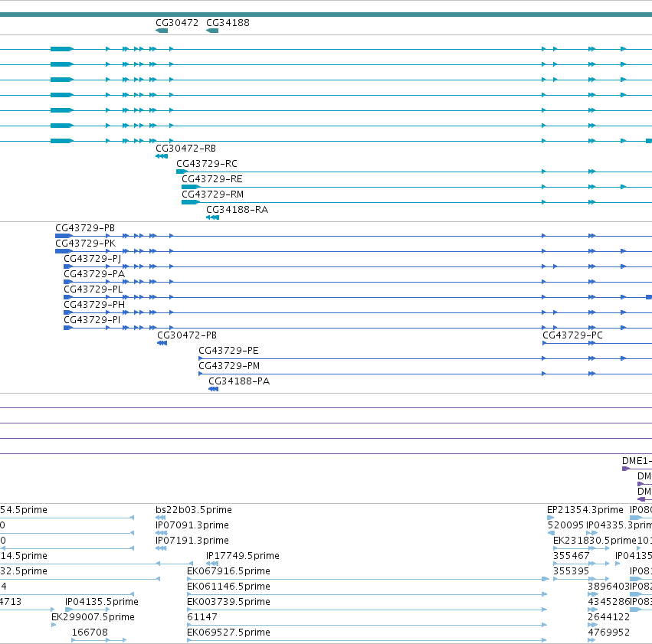The image size is (652, 644).
Task: Open the CG34188 gene label
Action: (x=228, y=23)
